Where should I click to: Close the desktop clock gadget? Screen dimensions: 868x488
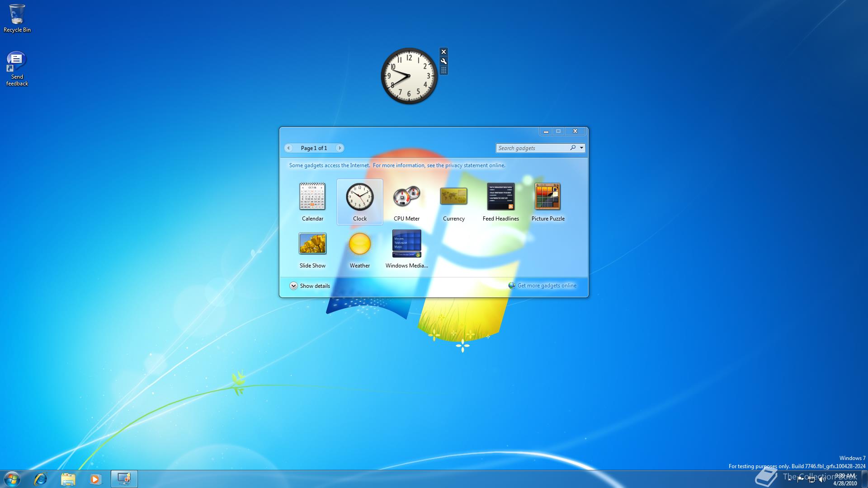point(443,52)
